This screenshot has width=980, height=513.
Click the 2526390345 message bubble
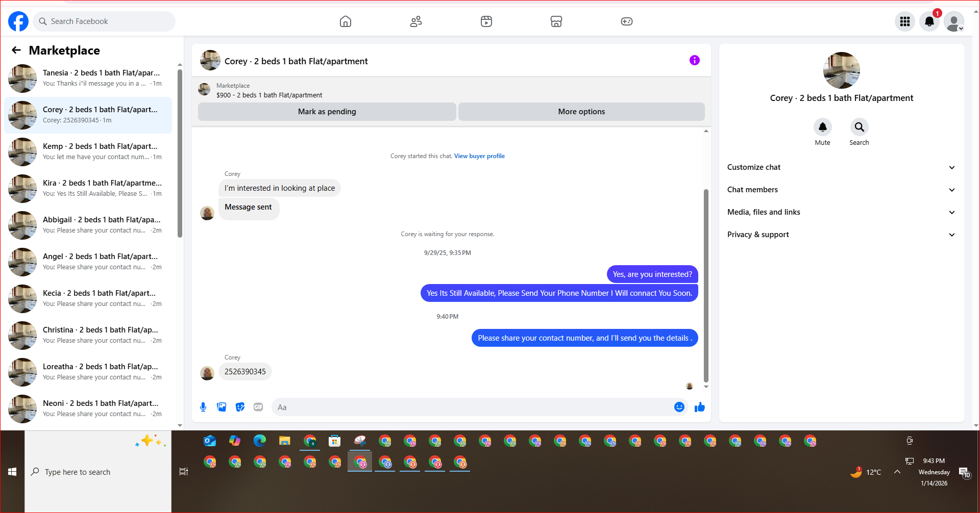point(245,372)
